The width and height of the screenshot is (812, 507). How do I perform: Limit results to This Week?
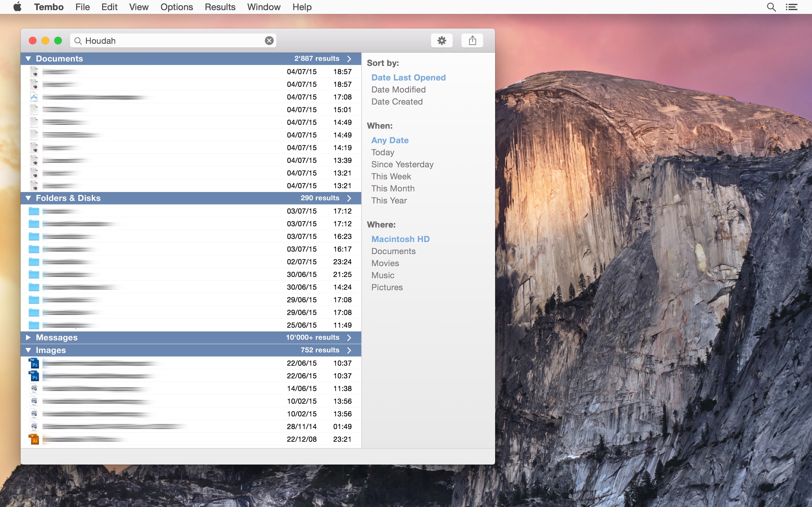tap(391, 176)
